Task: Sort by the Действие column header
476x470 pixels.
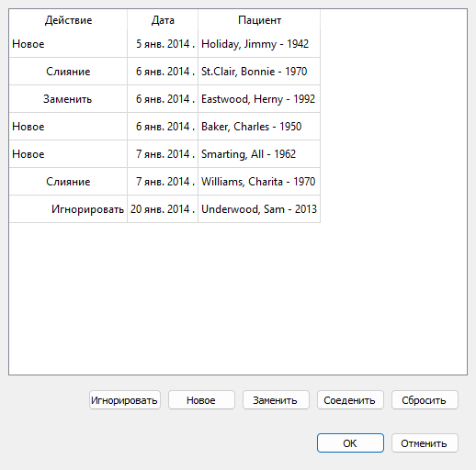Action: click(68, 20)
